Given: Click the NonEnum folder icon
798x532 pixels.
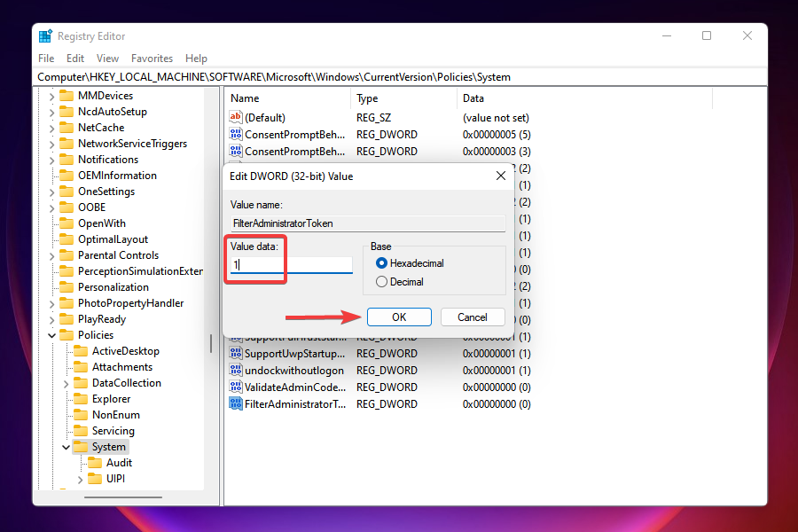Looking at the screenshot, I should point(81,414).
